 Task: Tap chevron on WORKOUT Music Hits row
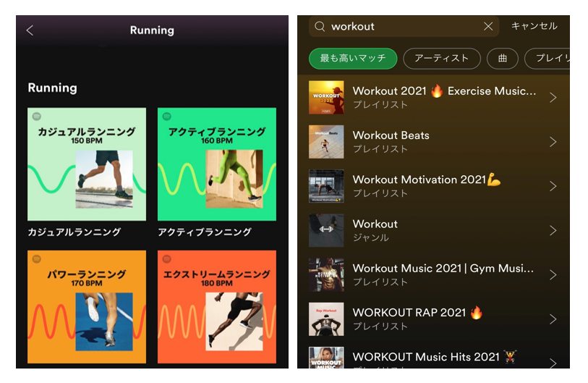point(553,363)
